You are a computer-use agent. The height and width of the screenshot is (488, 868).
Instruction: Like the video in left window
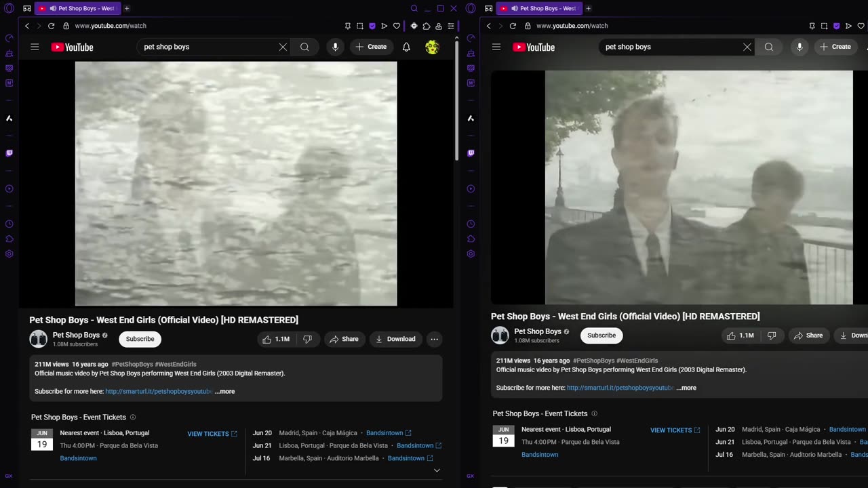tap(277, 339)
